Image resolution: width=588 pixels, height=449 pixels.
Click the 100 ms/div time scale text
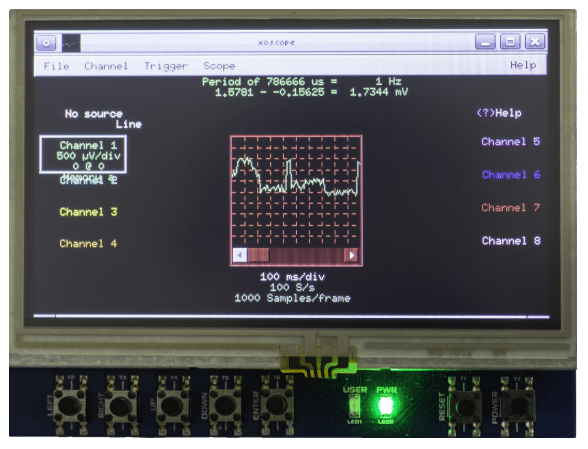[x=292, y=277]
